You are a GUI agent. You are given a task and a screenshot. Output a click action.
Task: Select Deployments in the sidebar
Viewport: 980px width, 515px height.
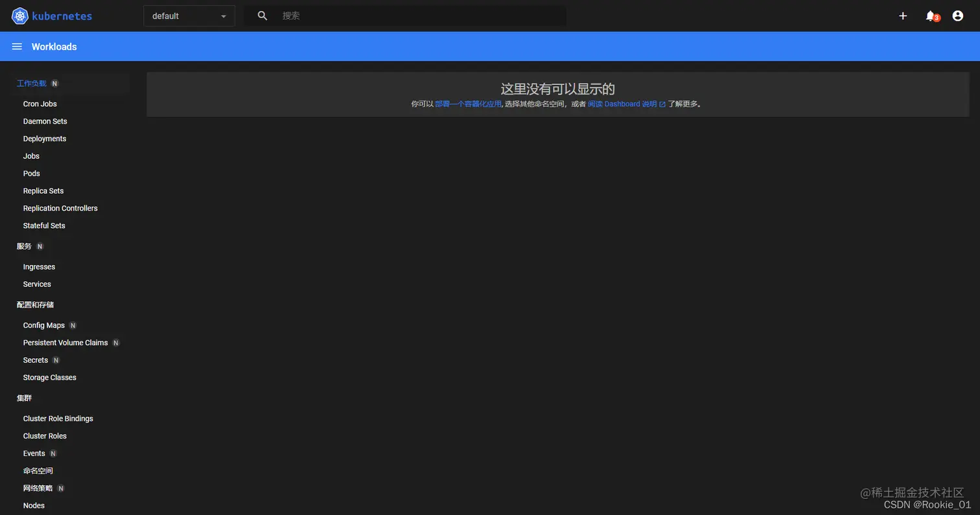tap(44, 138)
